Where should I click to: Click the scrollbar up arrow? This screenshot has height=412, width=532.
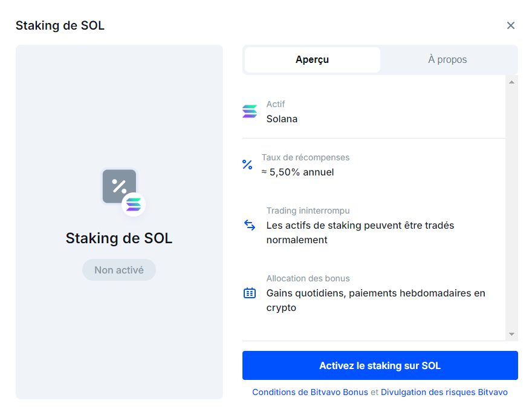[511, 82]
